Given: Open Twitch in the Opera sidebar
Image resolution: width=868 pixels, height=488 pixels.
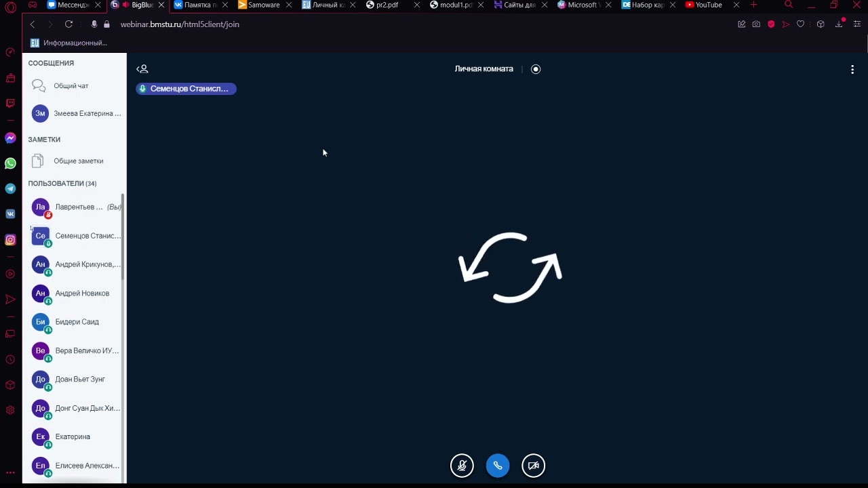Looking at the screenshot, I should click(x=10, y=104).
